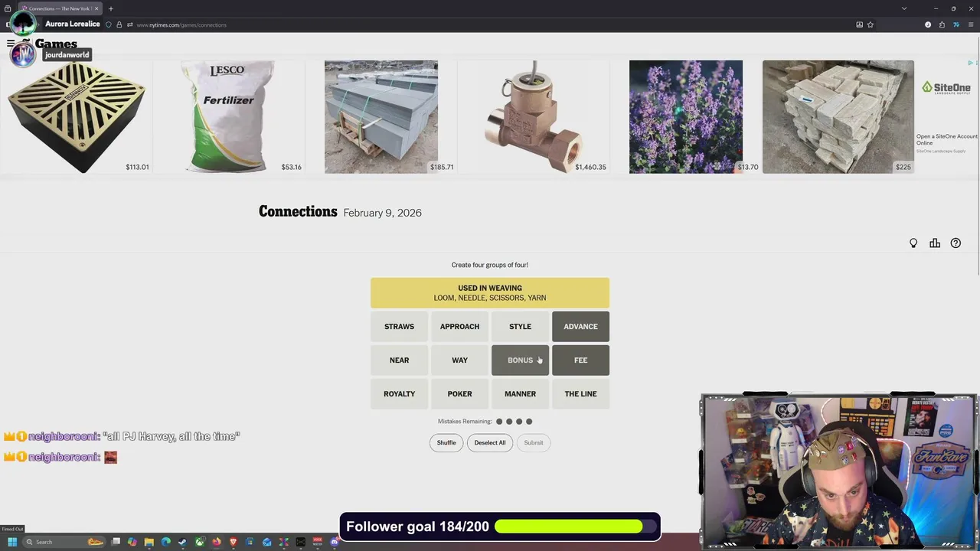Deselect the BONUS tile

(x=520, y=360)
